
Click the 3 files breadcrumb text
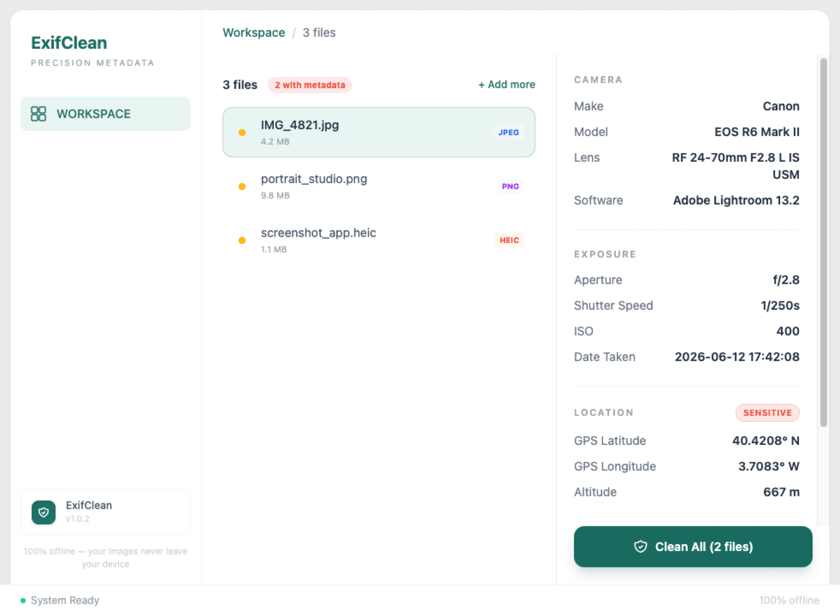pyautogui.click(x=319, y=33)
